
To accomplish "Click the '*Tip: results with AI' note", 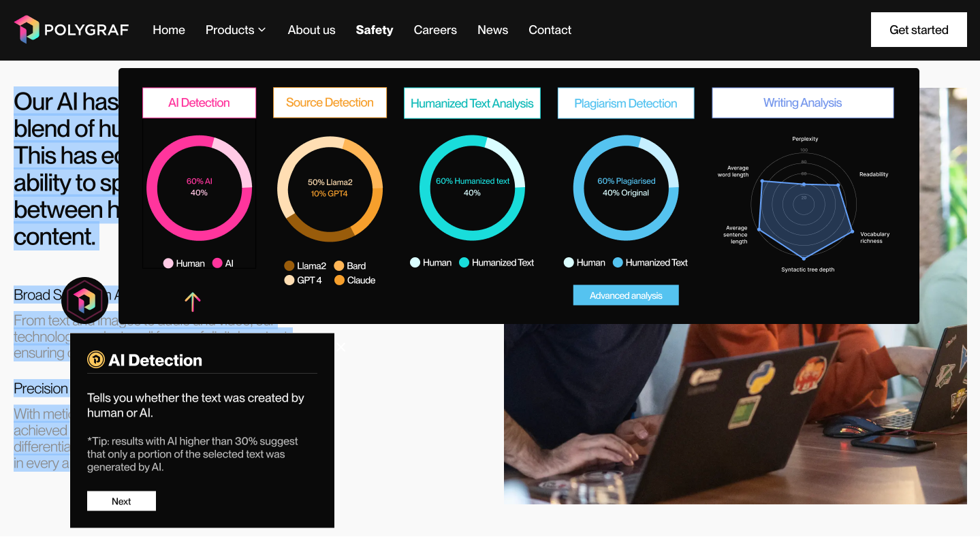I will pos(193,454).
